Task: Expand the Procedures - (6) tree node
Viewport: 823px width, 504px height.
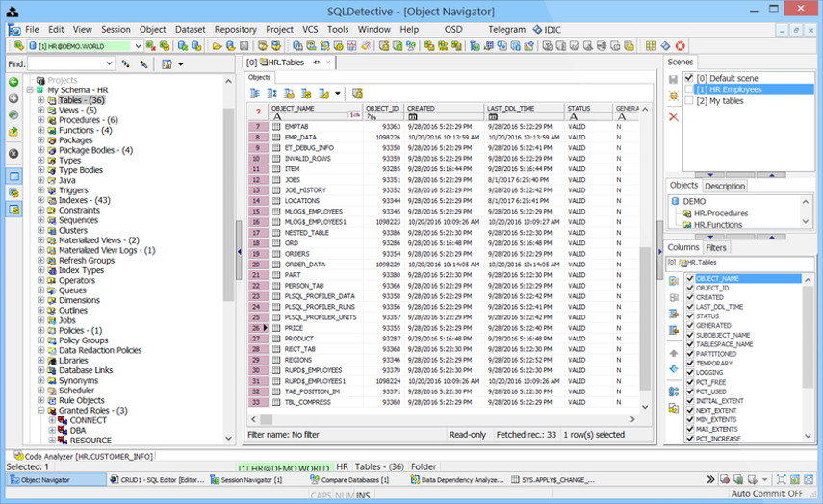Action: tap(41, 120)
